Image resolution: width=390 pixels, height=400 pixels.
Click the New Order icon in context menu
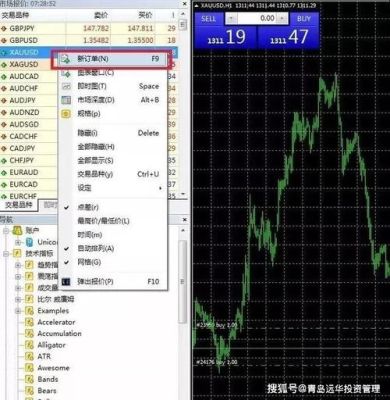tap(66, 59)
